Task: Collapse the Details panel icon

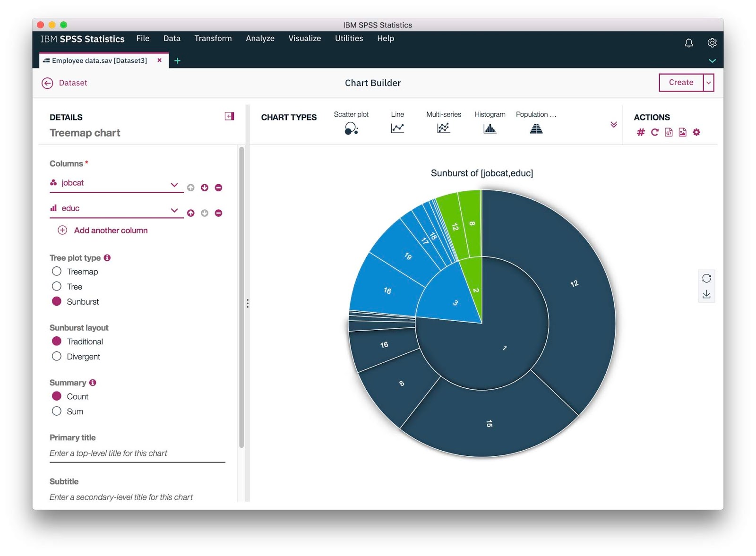Action: (229, 116)
